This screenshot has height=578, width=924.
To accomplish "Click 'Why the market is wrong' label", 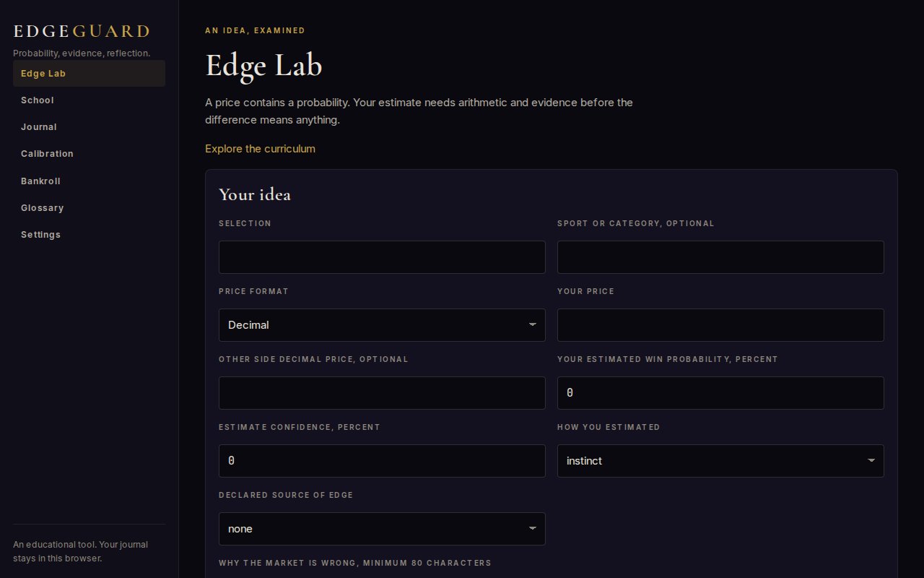I will 355,563.
